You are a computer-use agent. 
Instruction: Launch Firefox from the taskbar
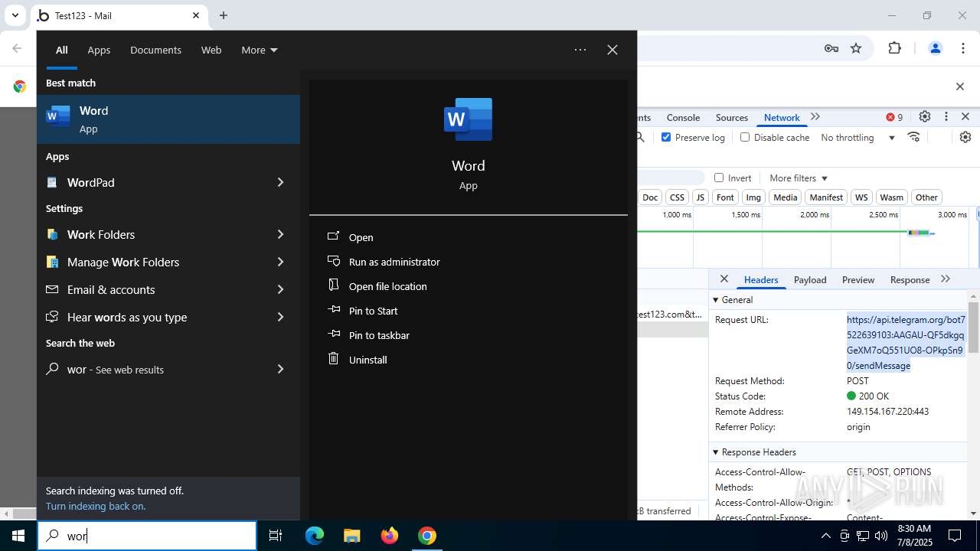390,536
